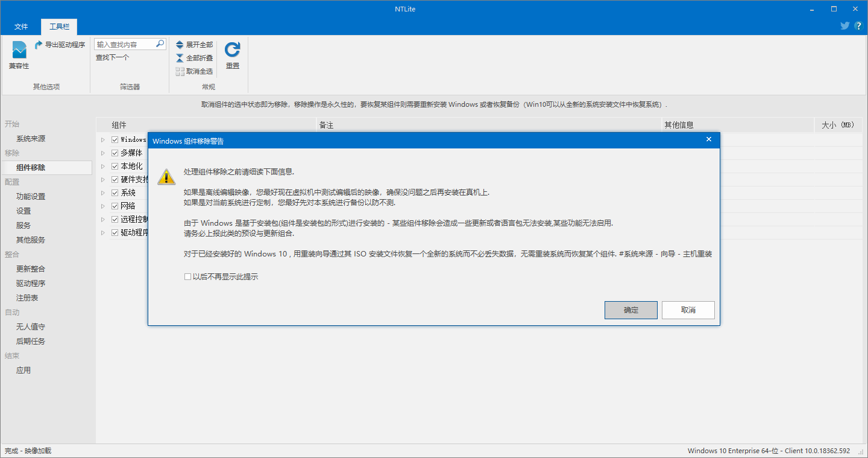
Task: Open the 文件 menu tab
Action: point(21,27)
